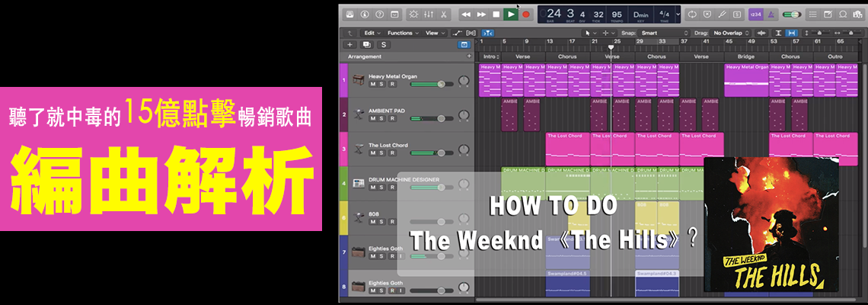Click the global Solo S button
Viewport: 868px width, 305px height.
(382, 45)
